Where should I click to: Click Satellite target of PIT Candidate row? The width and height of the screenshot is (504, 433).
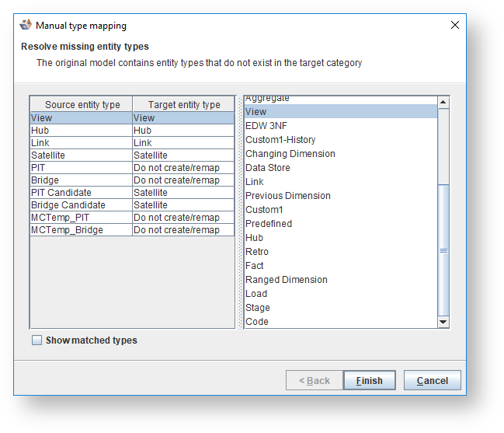(183, 193)
